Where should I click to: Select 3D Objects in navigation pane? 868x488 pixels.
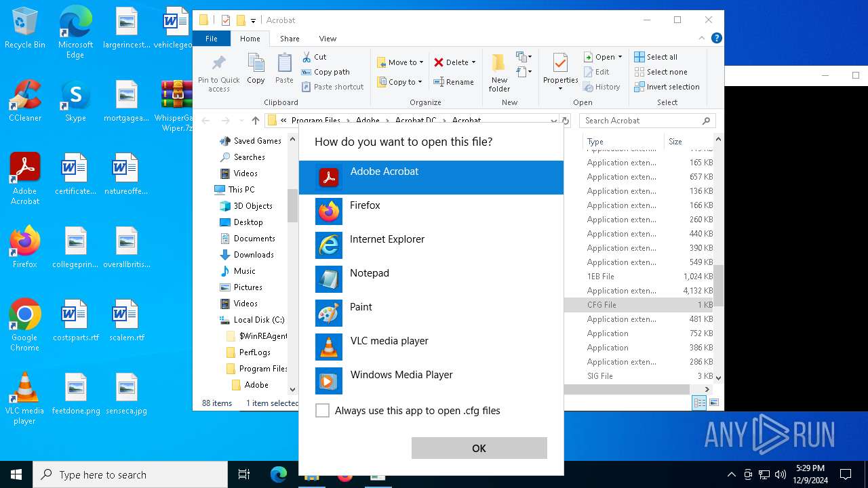[x=245, y=206]
